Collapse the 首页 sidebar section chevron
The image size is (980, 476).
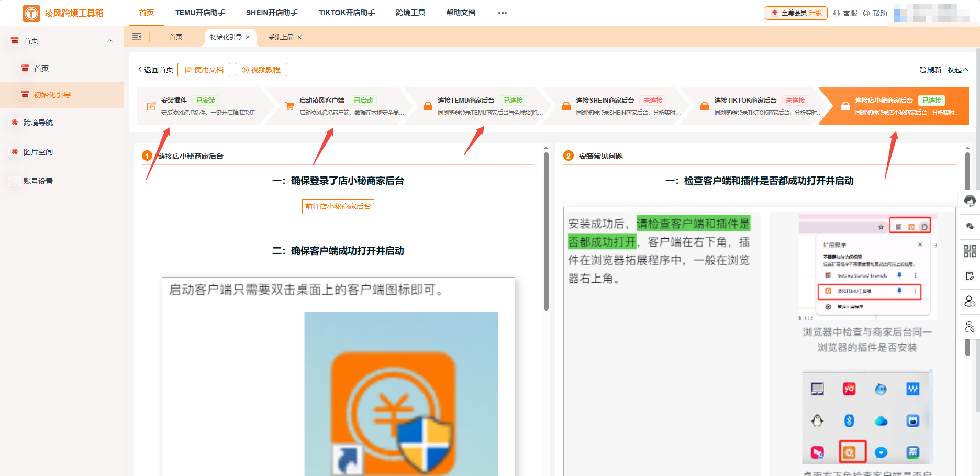click(x=109, y=40)
